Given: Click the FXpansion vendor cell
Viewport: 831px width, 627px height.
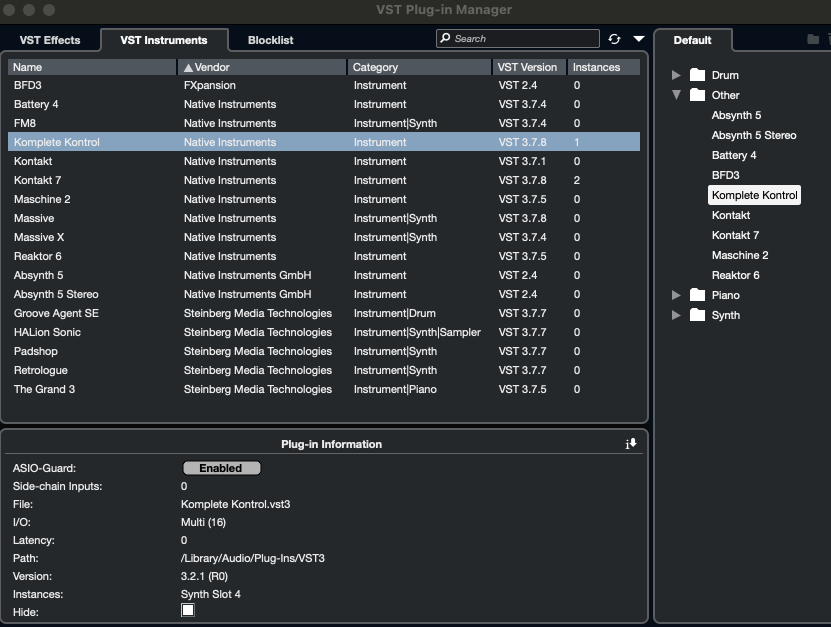Looking at the screenshot, I should 210,85.
